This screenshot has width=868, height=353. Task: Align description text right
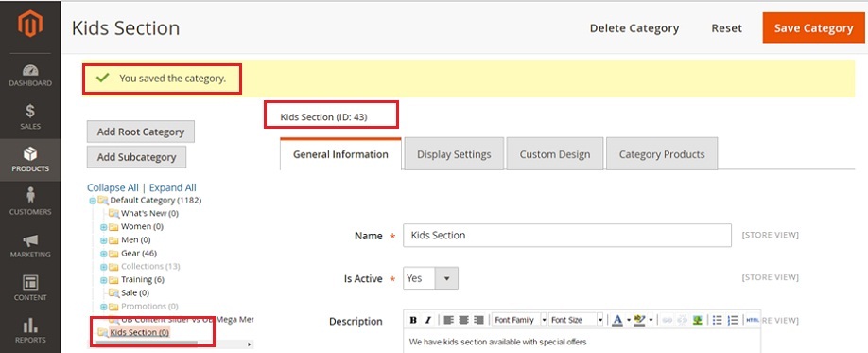pos(478,320)
